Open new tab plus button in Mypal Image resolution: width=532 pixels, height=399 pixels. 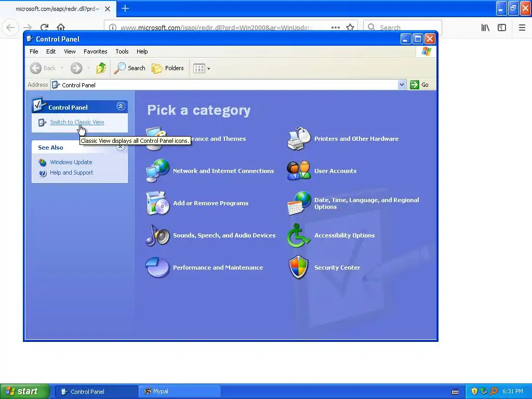pos(125,8)
